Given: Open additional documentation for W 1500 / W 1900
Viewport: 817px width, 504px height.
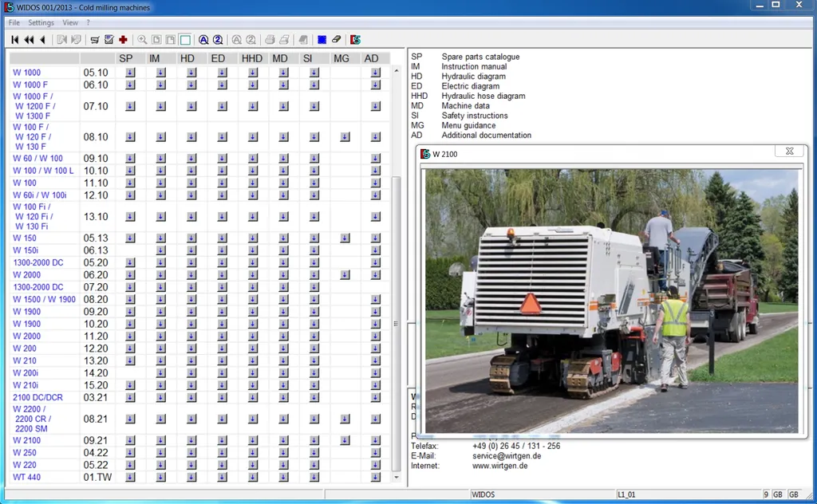Looking at the screenshot, I should click(x=376, y=299).
